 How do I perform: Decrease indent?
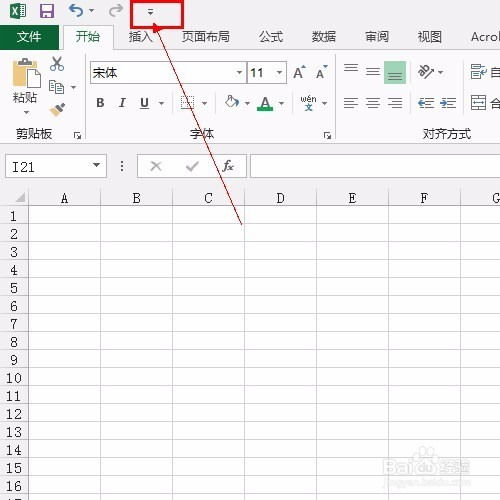tap(426, 103)
